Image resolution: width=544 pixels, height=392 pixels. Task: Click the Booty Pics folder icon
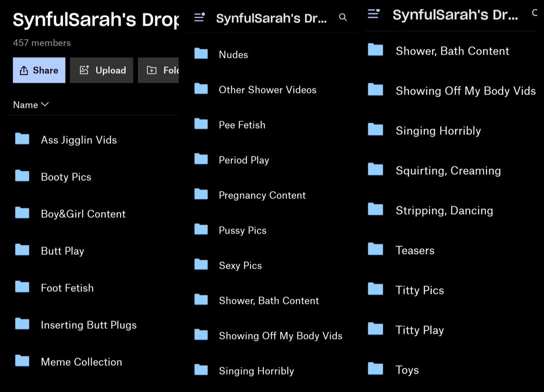22,176
